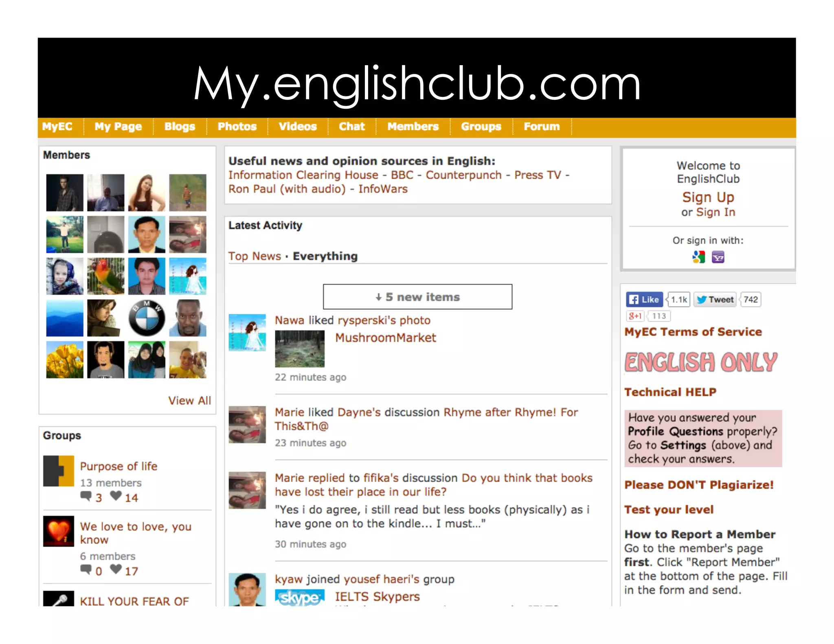Open the Groups tab in navigation bar
Viewport: 834px width, 644px height.
click(481, 127)
